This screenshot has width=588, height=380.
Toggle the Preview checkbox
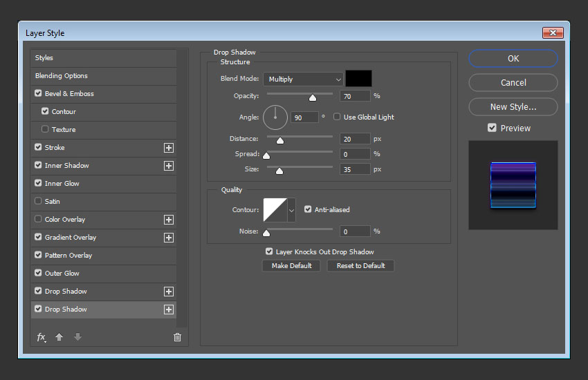click(492, 128)
